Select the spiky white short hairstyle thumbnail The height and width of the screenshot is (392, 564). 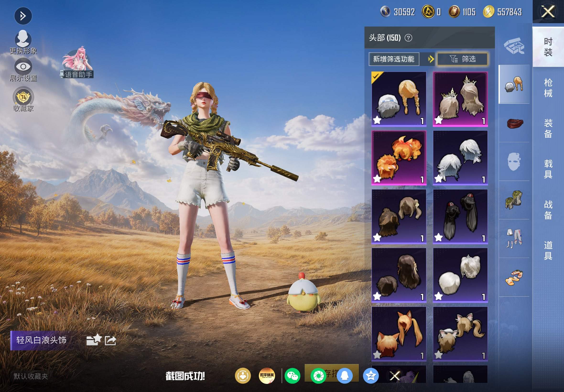[460, 158]
